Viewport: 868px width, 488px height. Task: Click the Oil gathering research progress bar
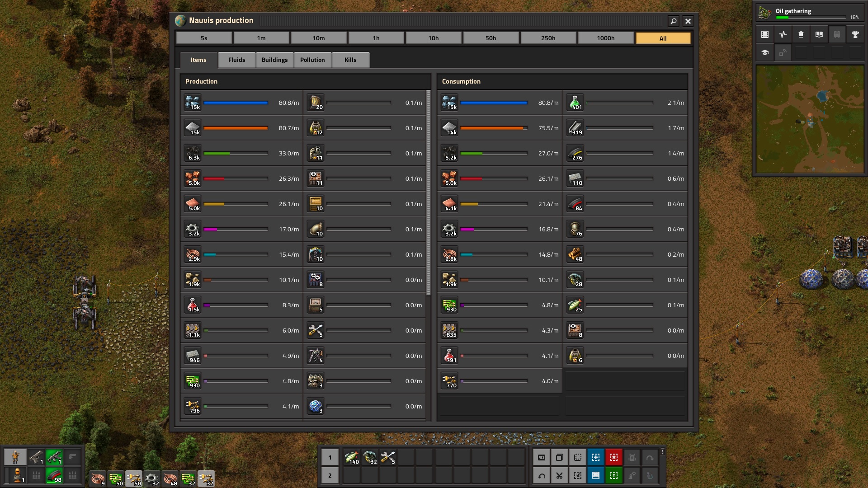[811, 18]
